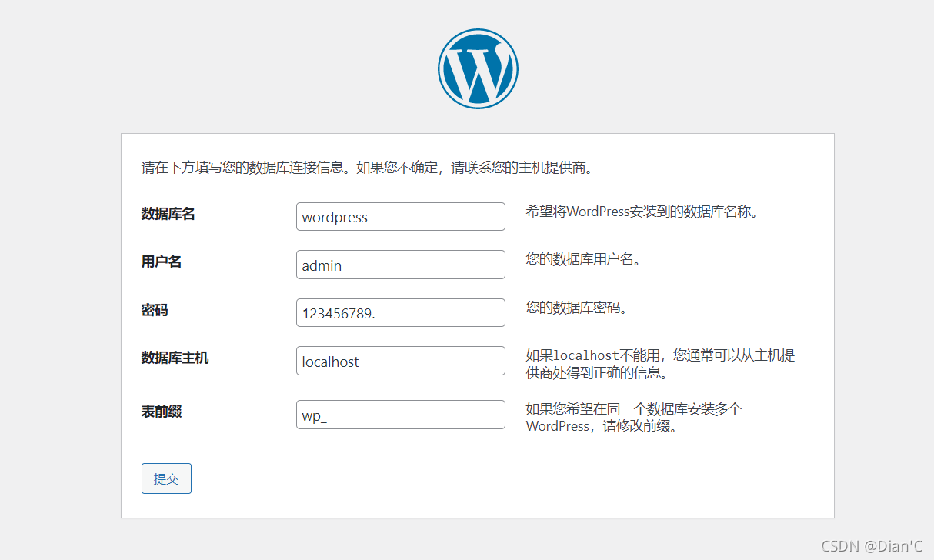Click the 用户名 label

[x=162, y=262]
